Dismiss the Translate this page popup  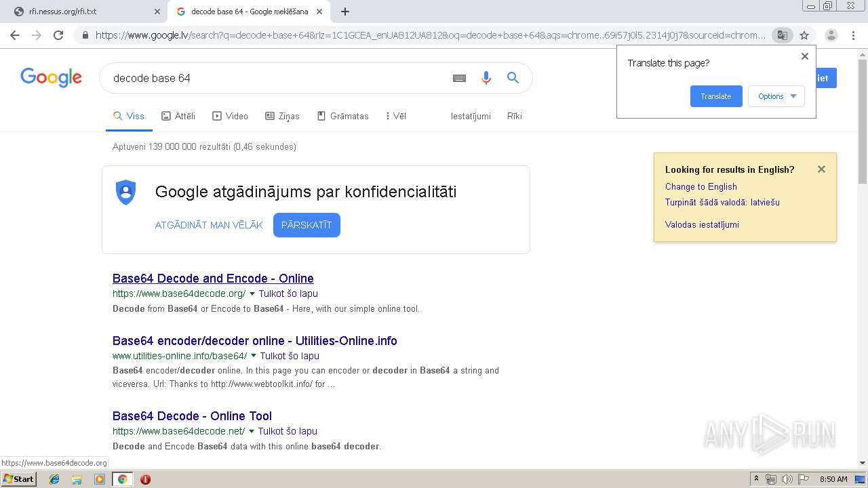point(805,56)
